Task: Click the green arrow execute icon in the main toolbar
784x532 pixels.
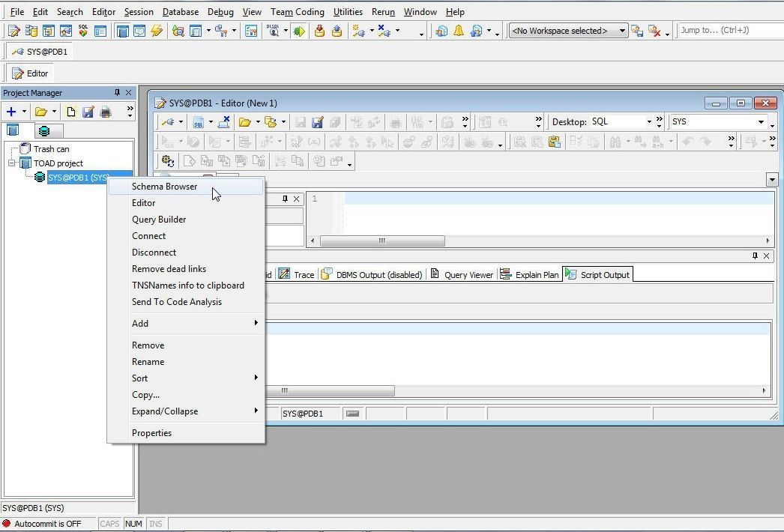Action: click(x=299, y=31)
